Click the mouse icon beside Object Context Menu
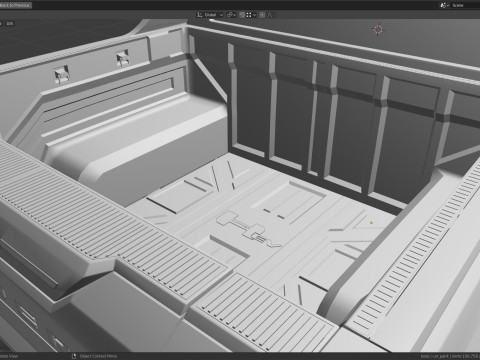The height and width of the screenshot is (360, 480). [74, 356]
